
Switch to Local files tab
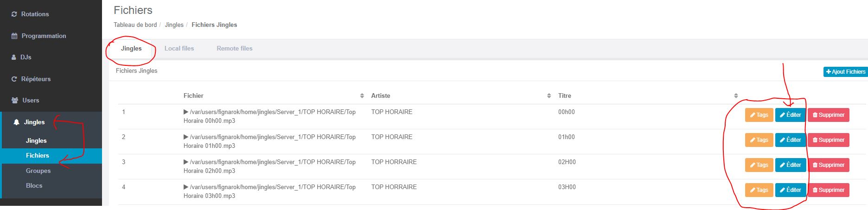coord(179,48)
